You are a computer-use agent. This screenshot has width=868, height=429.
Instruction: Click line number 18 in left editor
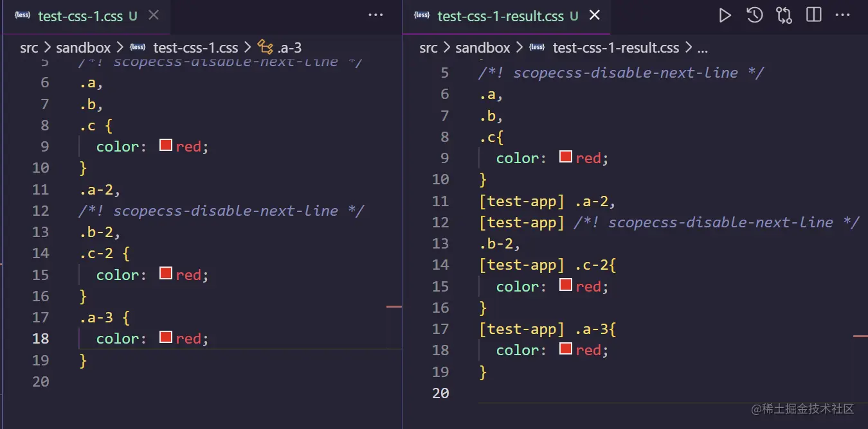(41, 338)
